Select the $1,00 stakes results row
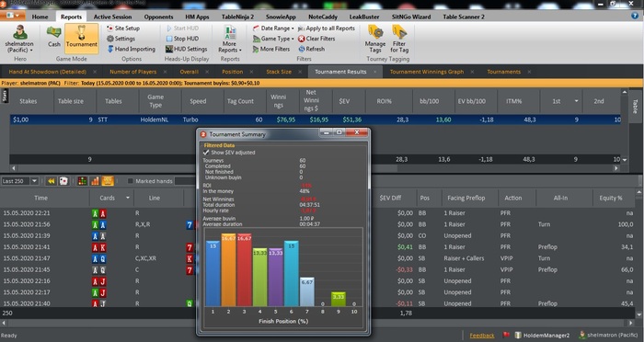Viewport: 644px width, 342px height. click(x=315, y=120)
